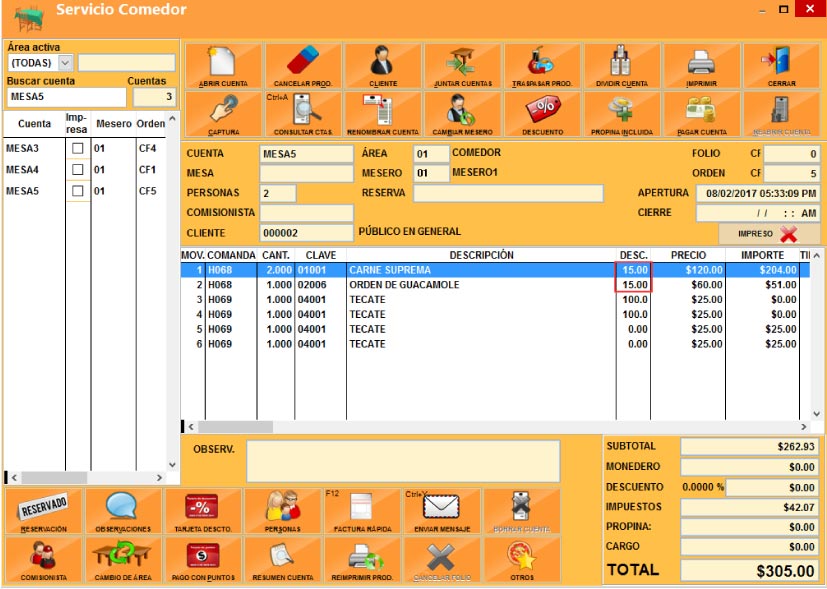827x589 pixels.
Task: Click the Dividir Cuenta icon
Action: coord(621,65)
